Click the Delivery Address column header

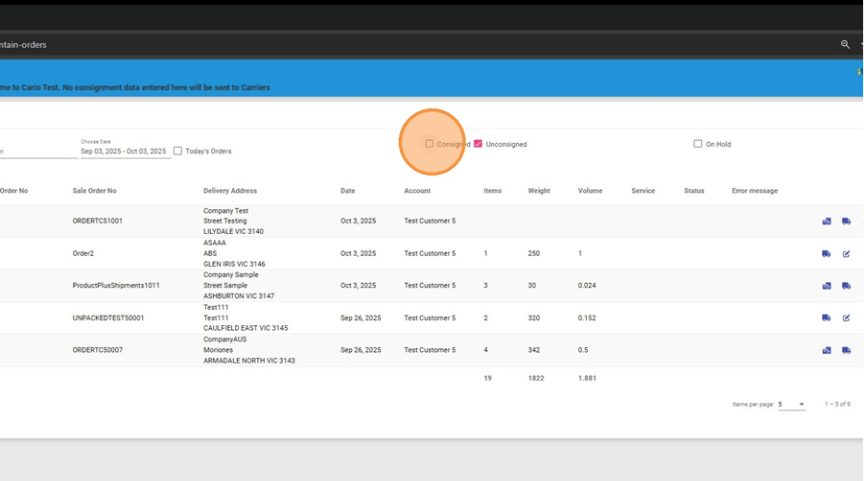(230, 191)
